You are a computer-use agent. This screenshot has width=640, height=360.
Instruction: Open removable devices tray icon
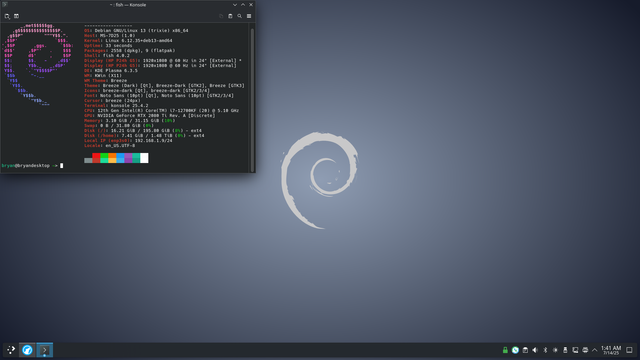pyautogui.click(x=565, y=350)
